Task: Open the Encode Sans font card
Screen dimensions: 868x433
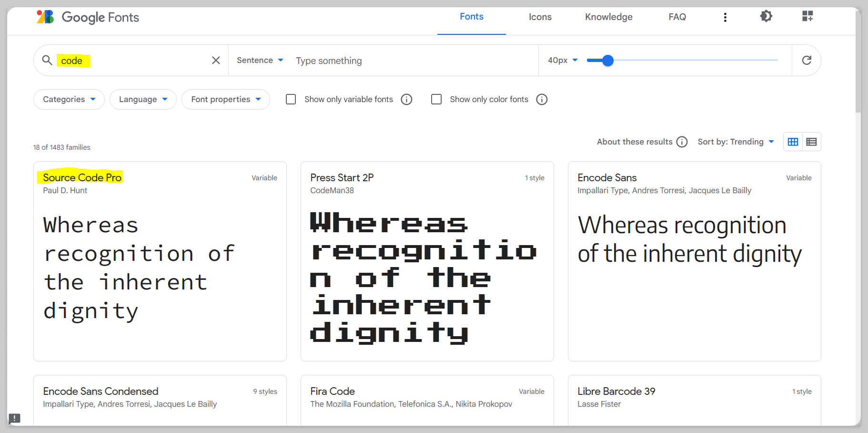Action: (x=695, y=261)
